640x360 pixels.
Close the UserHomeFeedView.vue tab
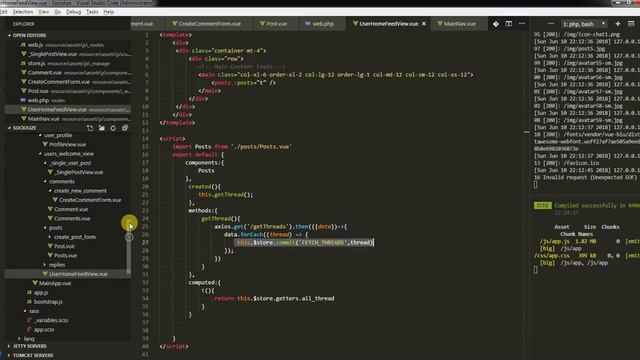(x=424, y=24)
